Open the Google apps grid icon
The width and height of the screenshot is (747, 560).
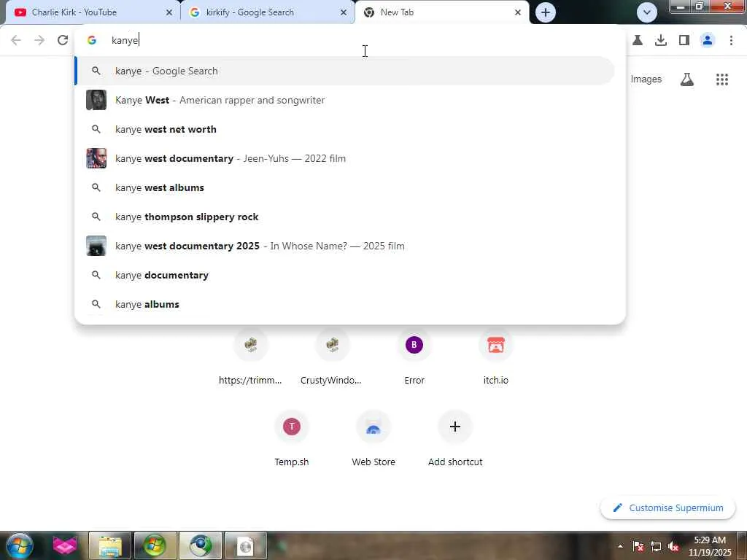click(722, 79)
